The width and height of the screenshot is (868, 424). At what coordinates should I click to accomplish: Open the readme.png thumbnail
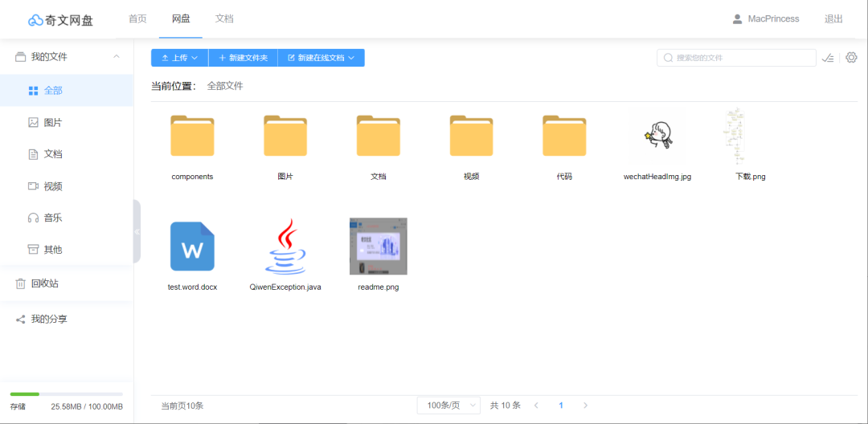378,246
